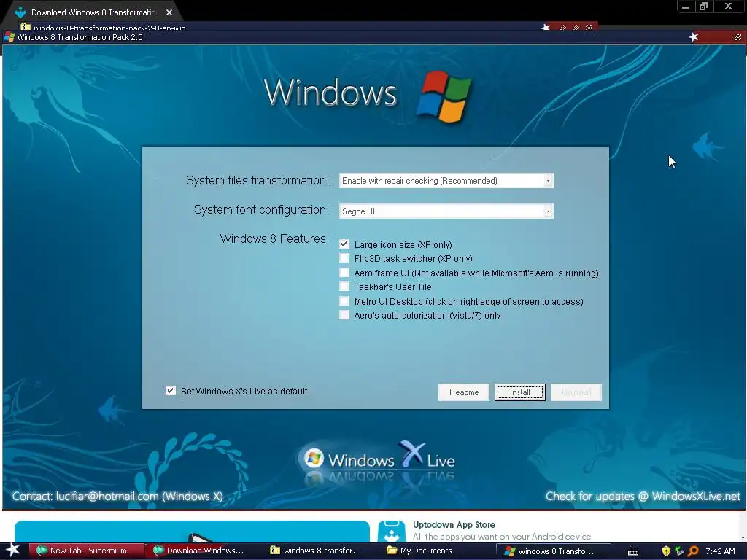The width and height of the screenshot is (747, 560).
Task: Close the Download Windows 8 Transformation tab
Action: [x=169, y=12]
